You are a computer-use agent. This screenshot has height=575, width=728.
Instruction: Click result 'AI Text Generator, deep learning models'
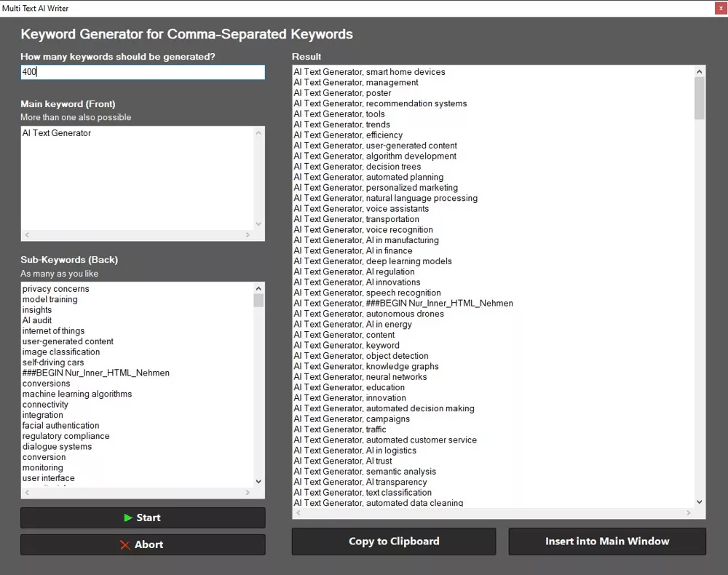click(x=372, y=261)
